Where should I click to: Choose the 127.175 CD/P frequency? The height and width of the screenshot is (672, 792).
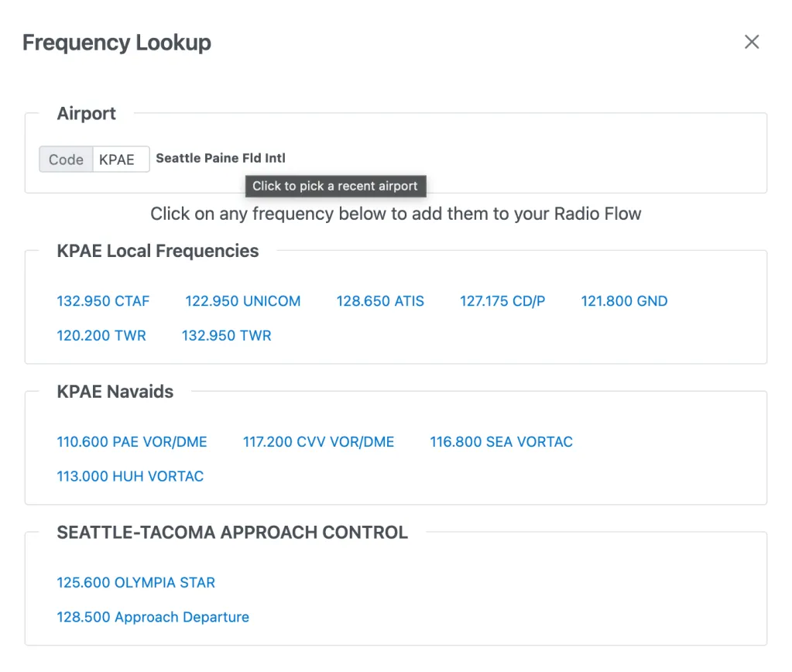click(x=502, y=301)
